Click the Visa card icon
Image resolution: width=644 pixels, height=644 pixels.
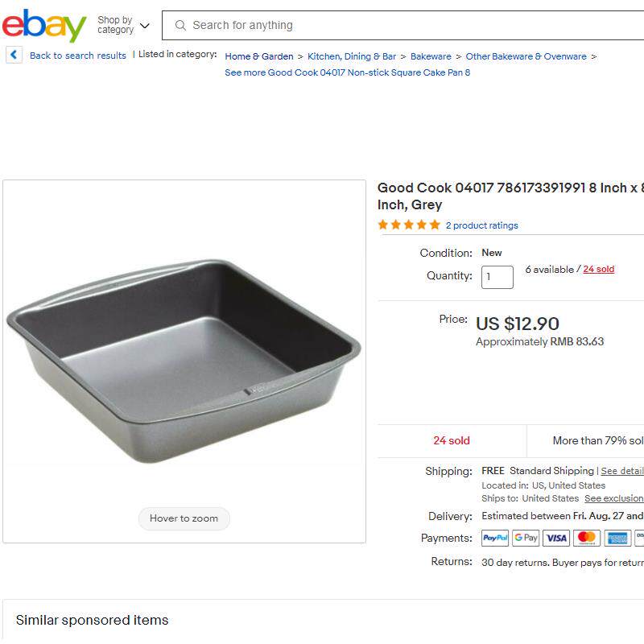click(556, 538)
